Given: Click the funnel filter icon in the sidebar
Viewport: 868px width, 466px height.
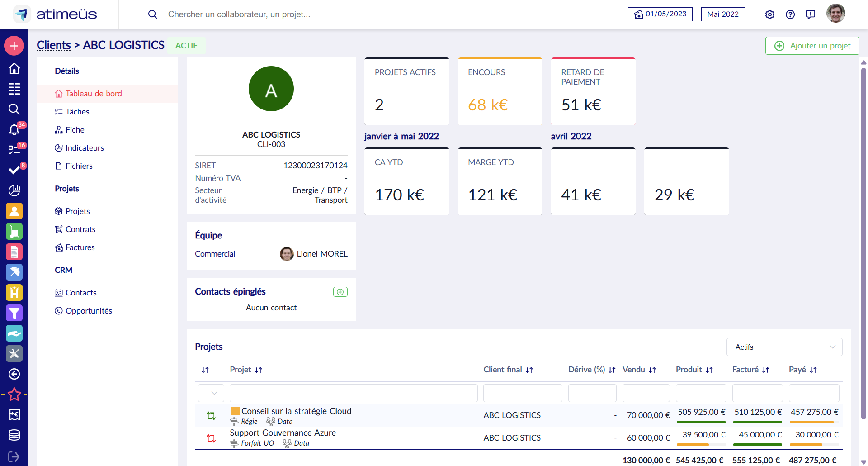Looking at the screenshot, I should (x=14, y=313).
